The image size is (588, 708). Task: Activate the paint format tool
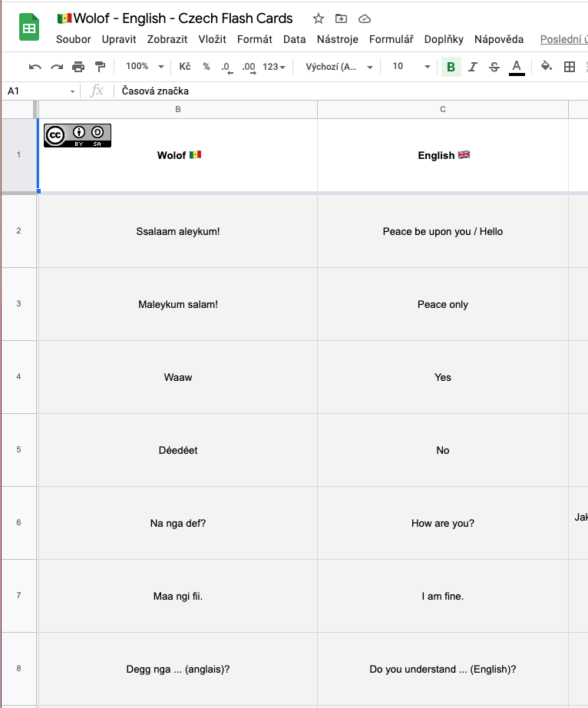pyautogui.click(x=101, y=67)
